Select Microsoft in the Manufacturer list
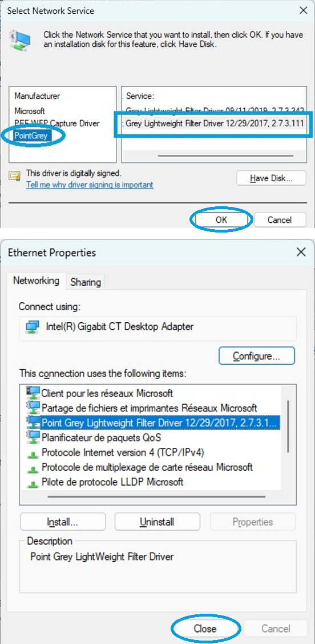The height and width of the screenshot is (644, 315). coord(30,111)
